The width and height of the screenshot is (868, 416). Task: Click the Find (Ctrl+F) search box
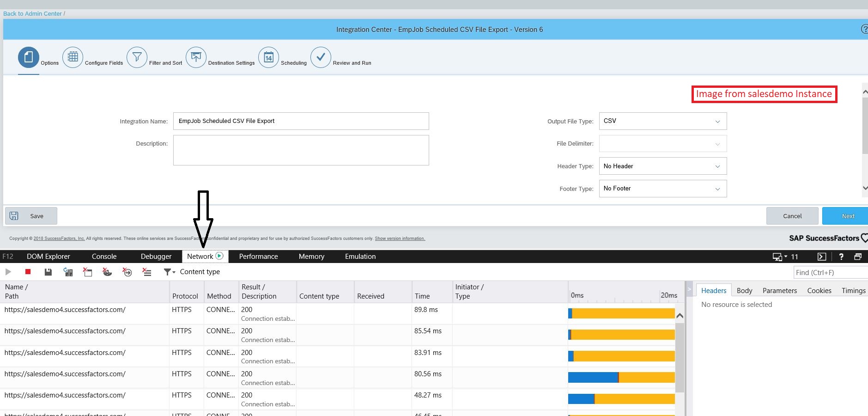pos(831,272)
